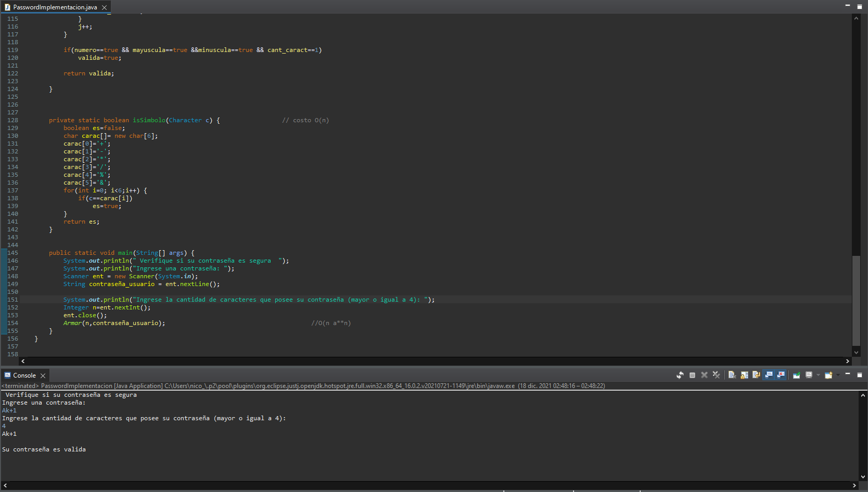Click the Terminate (stop) console icon
The image size is (868, 492).
692,375
